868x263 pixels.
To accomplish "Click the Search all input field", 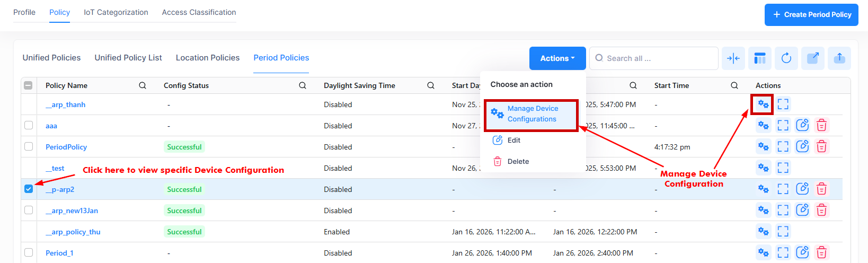I will [657, 58].
